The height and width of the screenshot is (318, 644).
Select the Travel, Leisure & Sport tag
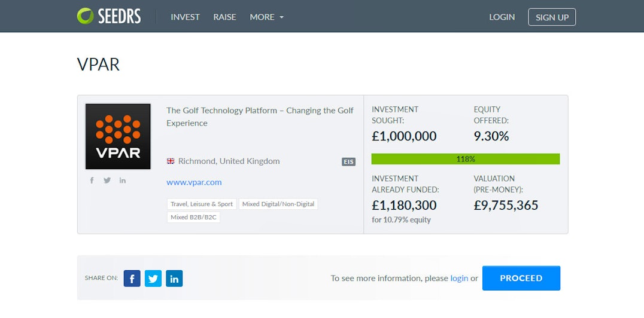[x=202, y=204]
